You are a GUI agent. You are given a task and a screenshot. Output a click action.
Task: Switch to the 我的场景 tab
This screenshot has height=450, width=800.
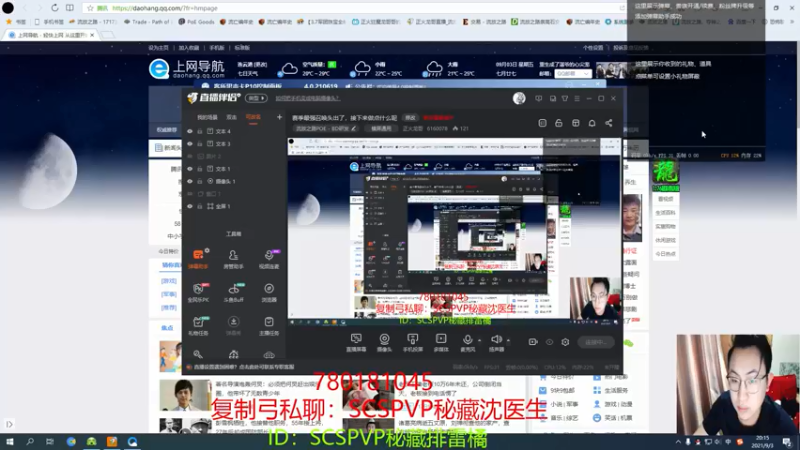pos(207,117)
